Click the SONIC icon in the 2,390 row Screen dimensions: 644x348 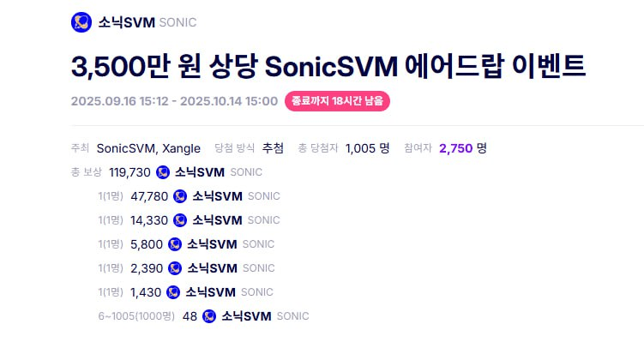click(175, 268)
